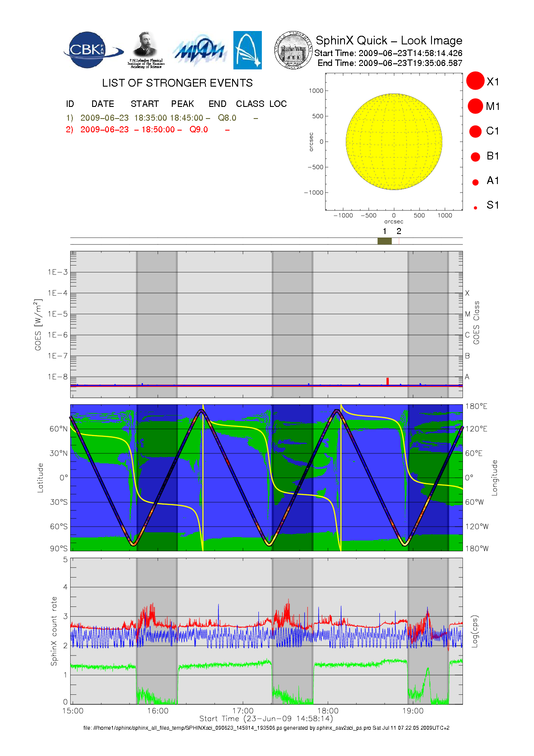Click the CLASS column header
The height and width of the screenshot is (756, 534).
[250, 104]
